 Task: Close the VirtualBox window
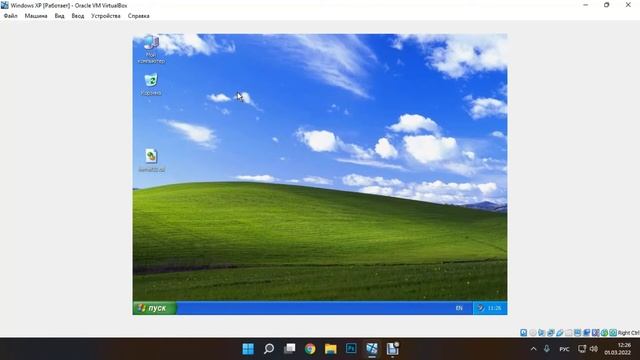[x=628, y=5]
